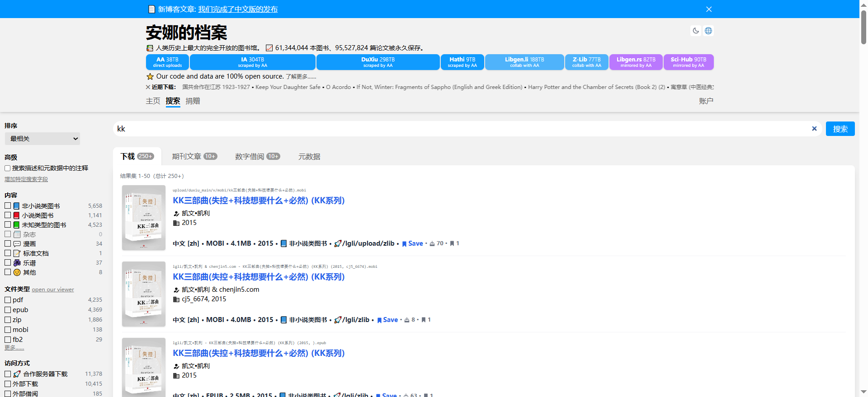Click Save bookmark on second result

pos(387,320)
